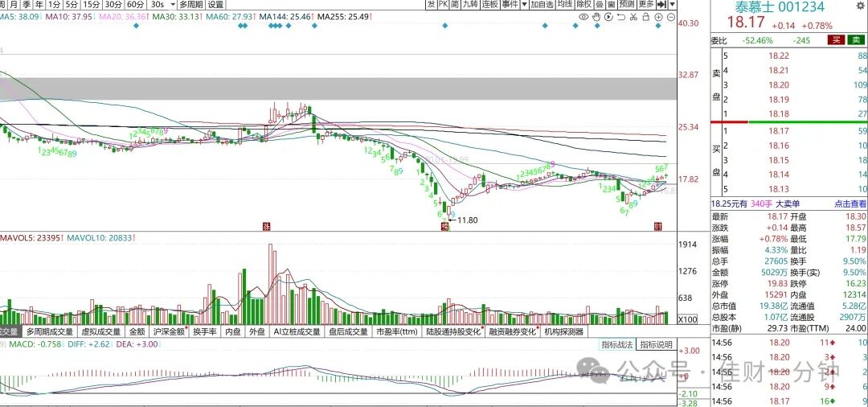Image resolution: width=868 pixels, height=407 pixels.
Task: Switch to the 沪深金额 indicator tab
Action: 169,331
